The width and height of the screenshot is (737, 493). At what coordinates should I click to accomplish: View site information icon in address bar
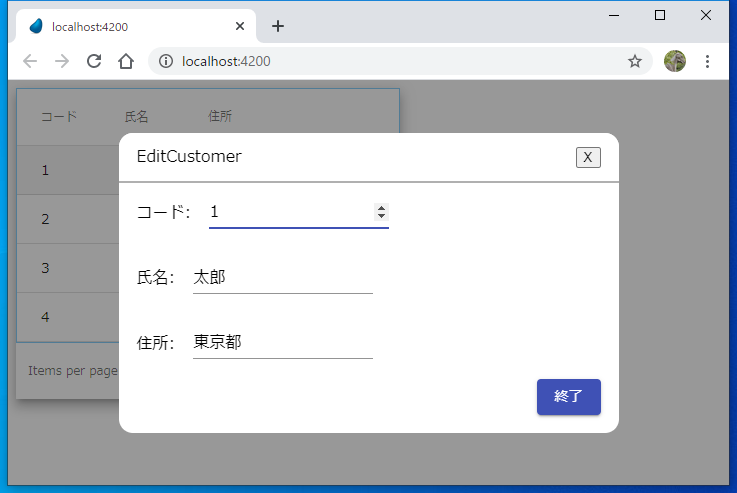click(166, 61)
